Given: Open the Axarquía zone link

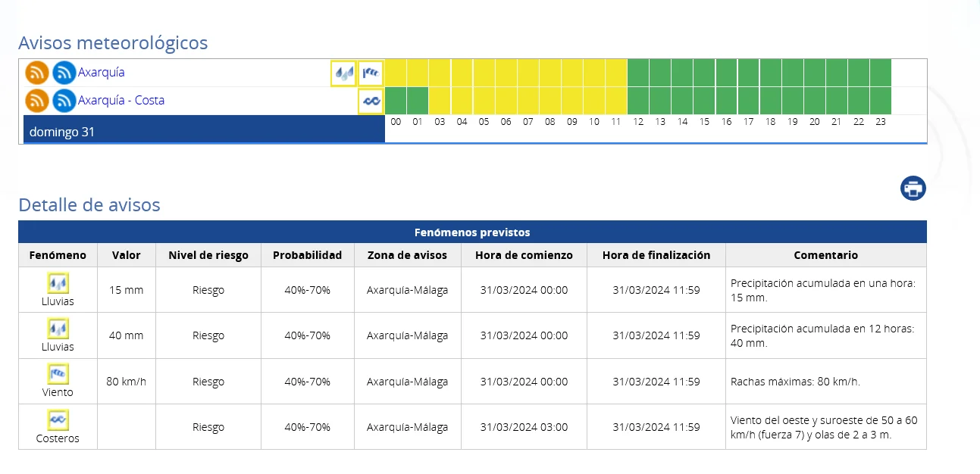Looking at the screenshot, I should [x=102, y=73].
